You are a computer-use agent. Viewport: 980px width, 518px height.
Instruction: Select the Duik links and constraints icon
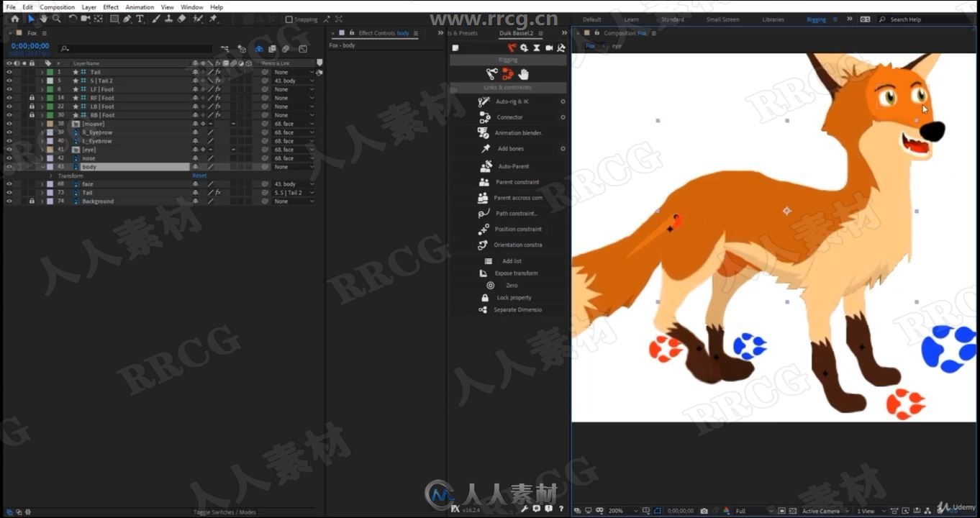[508, 73]
